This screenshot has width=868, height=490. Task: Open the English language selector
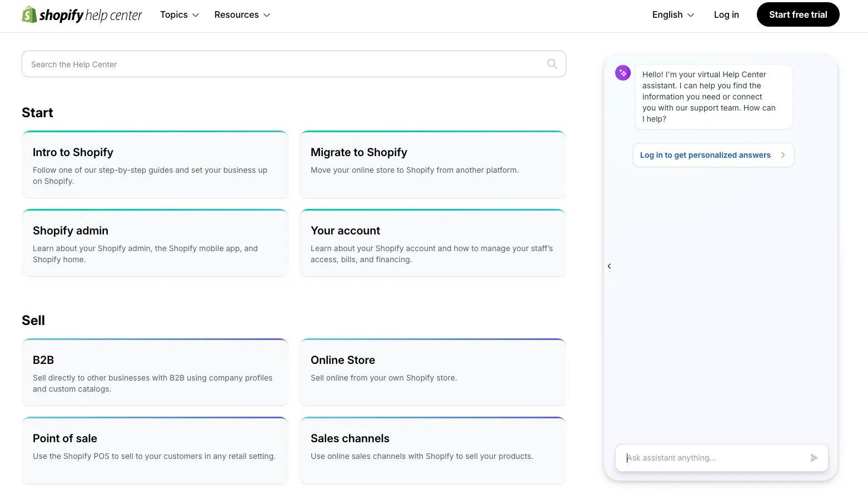pos(673,15)
